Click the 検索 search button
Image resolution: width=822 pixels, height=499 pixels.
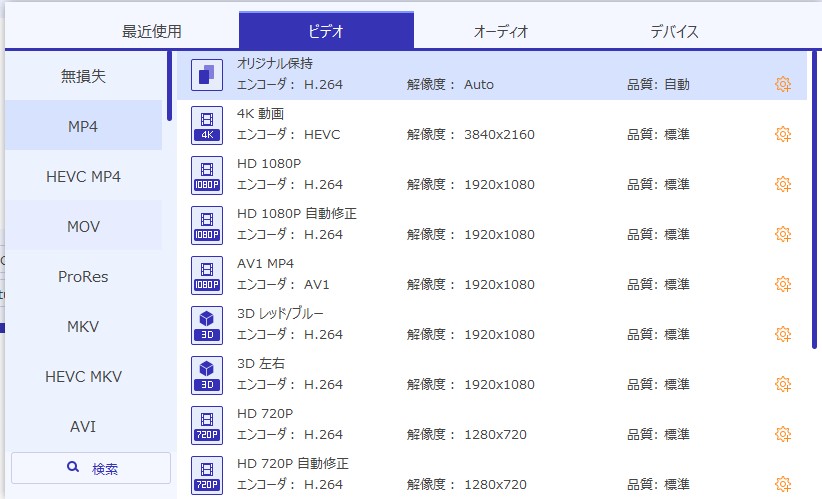[x=91, y=468]
